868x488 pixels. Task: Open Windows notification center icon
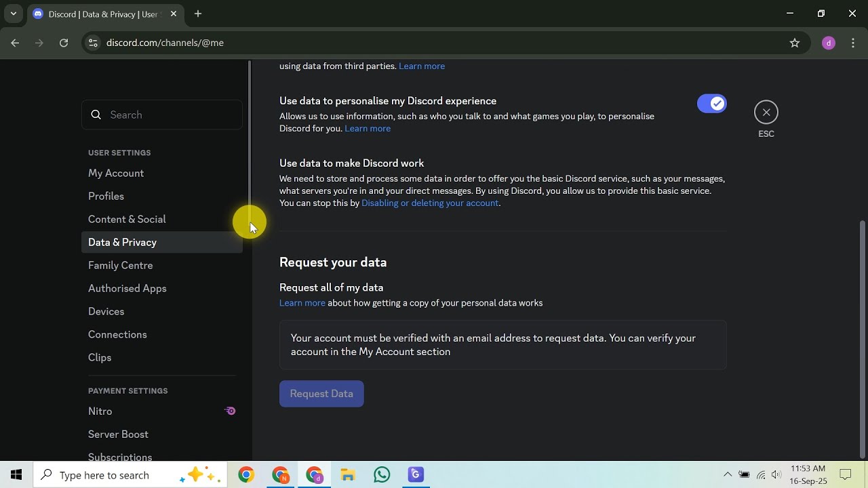846,475
